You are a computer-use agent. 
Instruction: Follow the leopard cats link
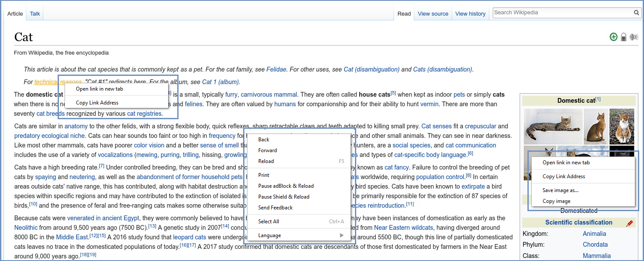(189, 237)
